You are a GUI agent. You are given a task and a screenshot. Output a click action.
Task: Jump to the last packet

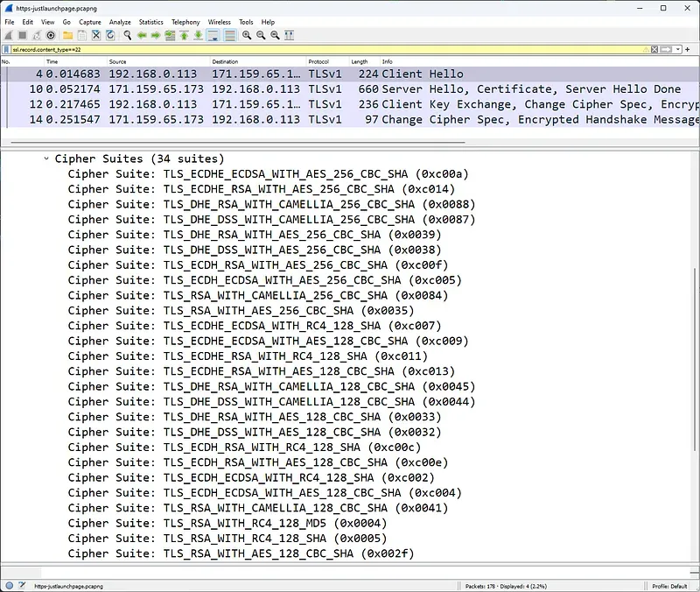click(x=199, y=35)
